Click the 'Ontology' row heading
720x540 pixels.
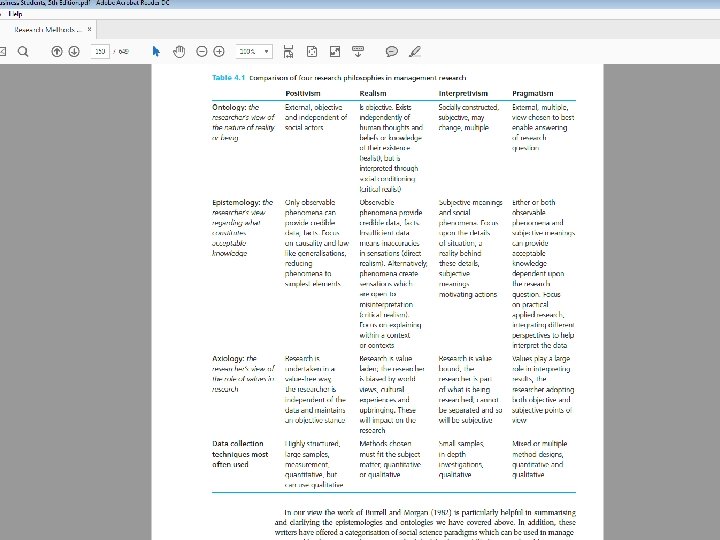click(x=230, y=107)
